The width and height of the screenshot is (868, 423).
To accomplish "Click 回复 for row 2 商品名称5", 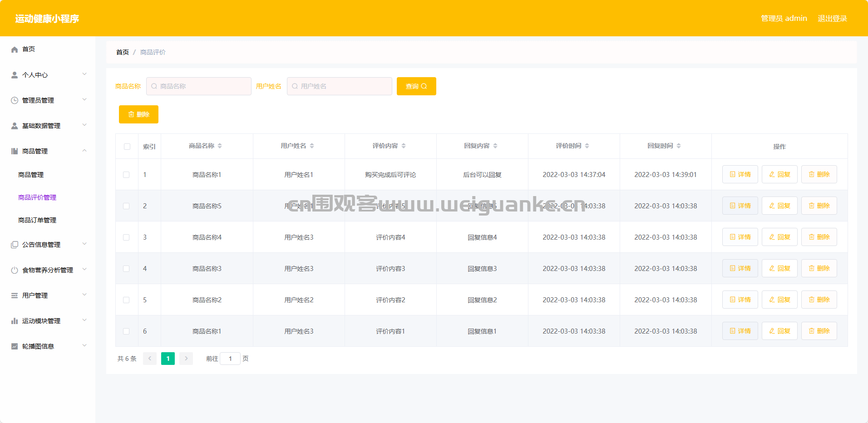I will click(x=779, y=206).
